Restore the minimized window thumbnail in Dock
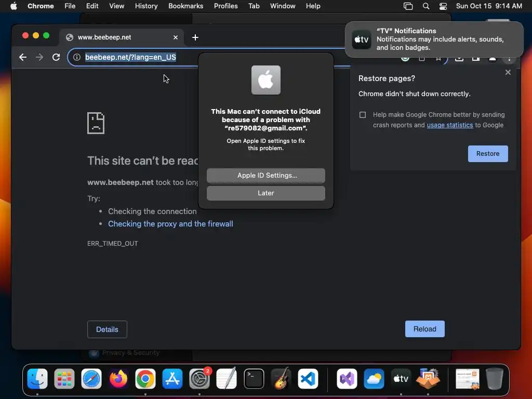532x399 pixels. pyautogui.click(x=468, y=378)
